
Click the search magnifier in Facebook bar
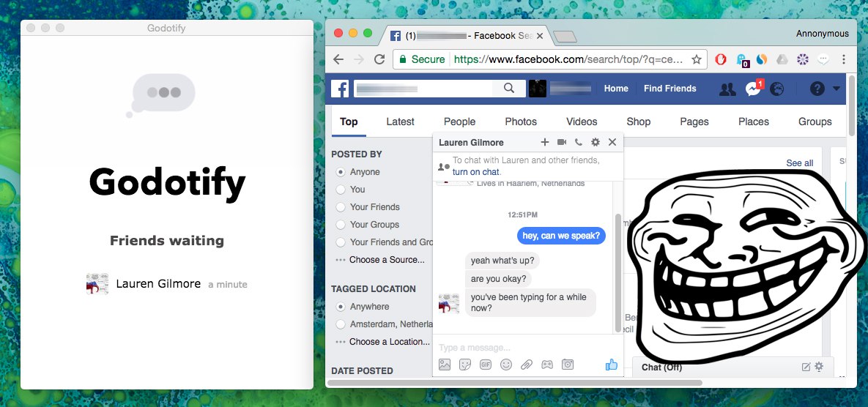click(509, 88)
